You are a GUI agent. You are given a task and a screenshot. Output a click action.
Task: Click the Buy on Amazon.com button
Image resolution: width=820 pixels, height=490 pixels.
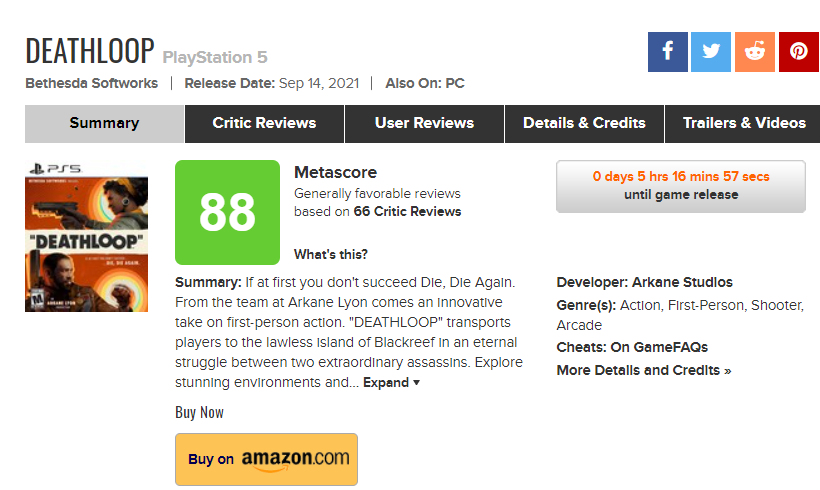(266, 459)
